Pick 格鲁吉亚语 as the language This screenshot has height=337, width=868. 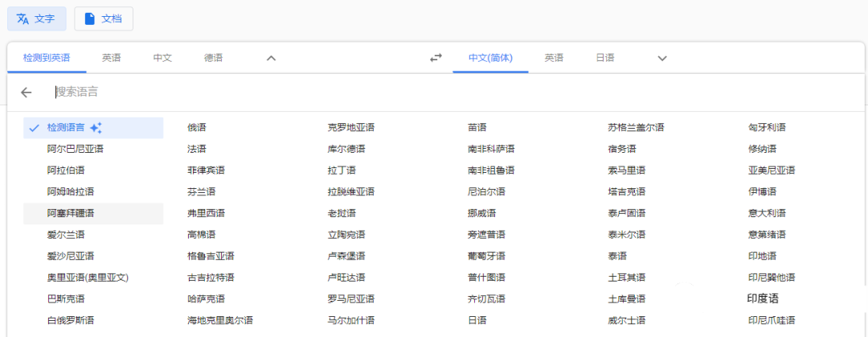(211, 256)
